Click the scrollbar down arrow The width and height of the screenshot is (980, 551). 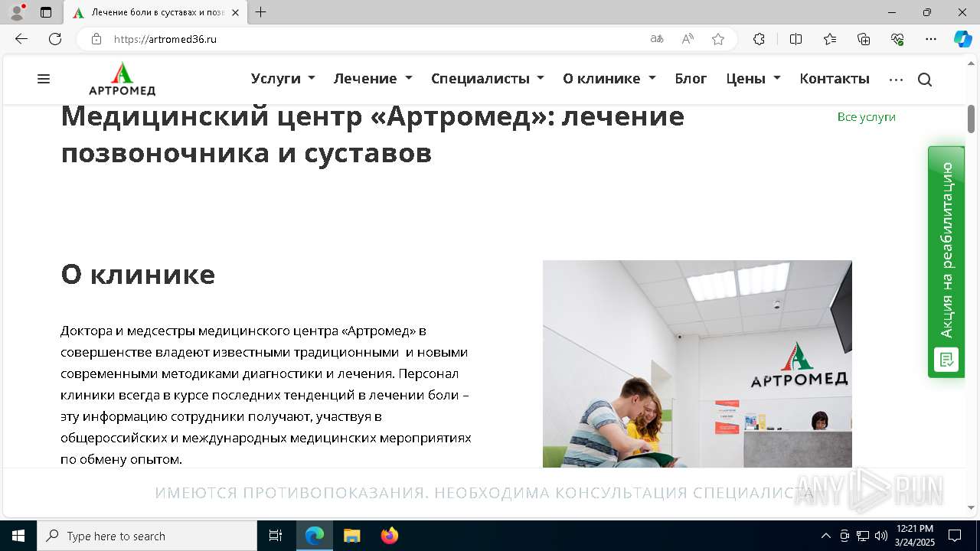[x=971, y=507]
